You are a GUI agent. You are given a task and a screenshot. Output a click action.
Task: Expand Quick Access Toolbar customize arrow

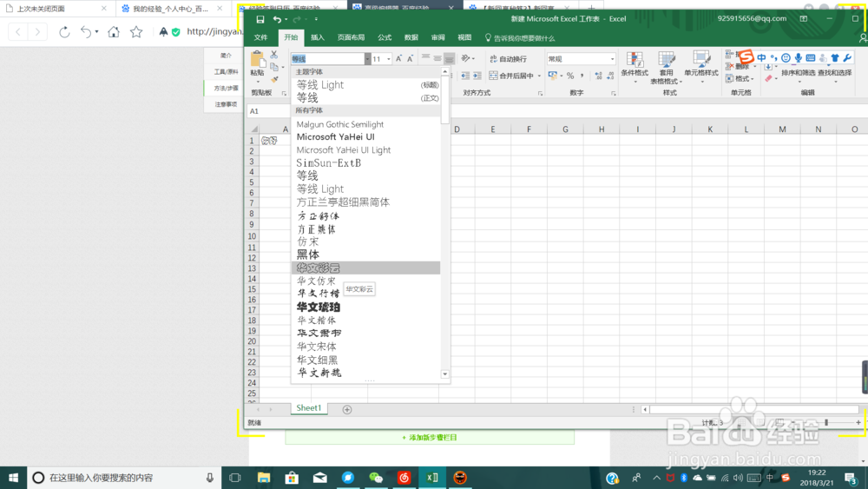click(316, 19)
